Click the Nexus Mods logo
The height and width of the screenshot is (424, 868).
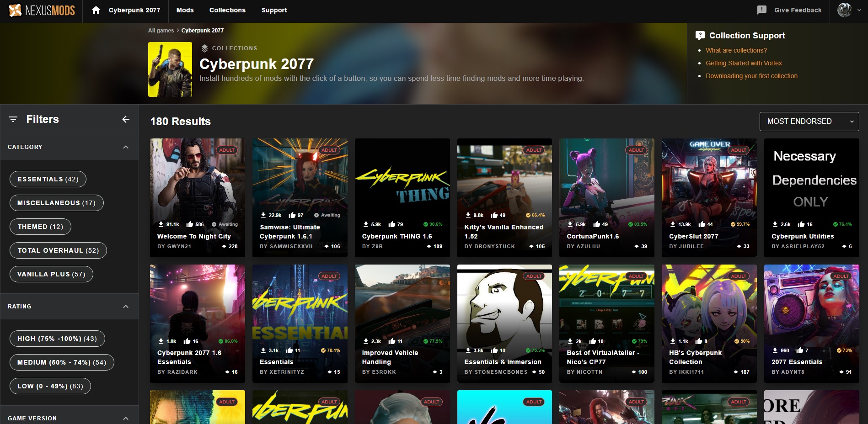(42, 10)
